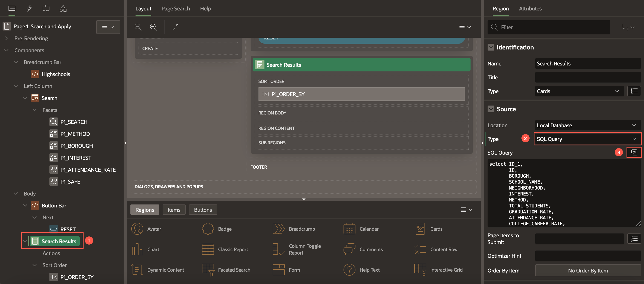
Task: Open the layout toolbar options menu
Action: pyautogui.click(x=465, y=27)
